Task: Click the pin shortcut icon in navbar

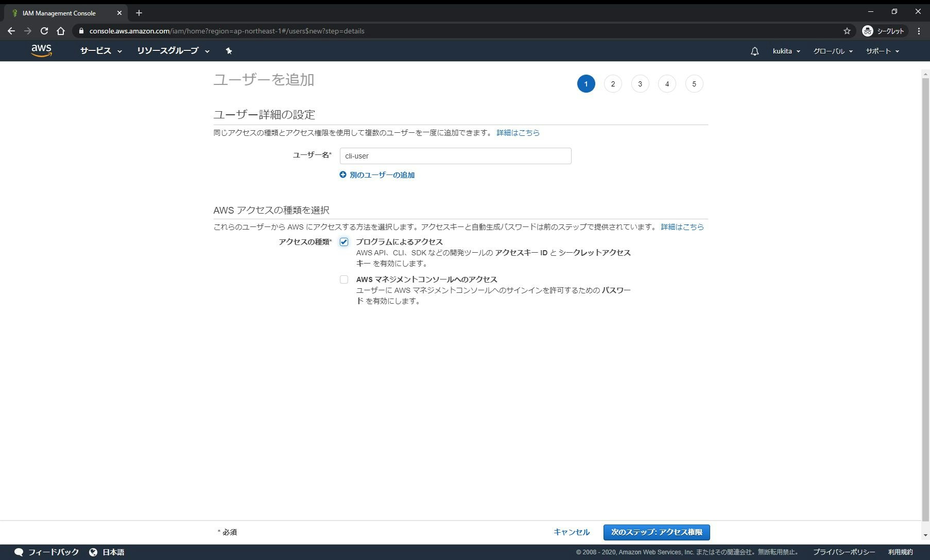Action: pyautogui.click(x=229, y=50)
